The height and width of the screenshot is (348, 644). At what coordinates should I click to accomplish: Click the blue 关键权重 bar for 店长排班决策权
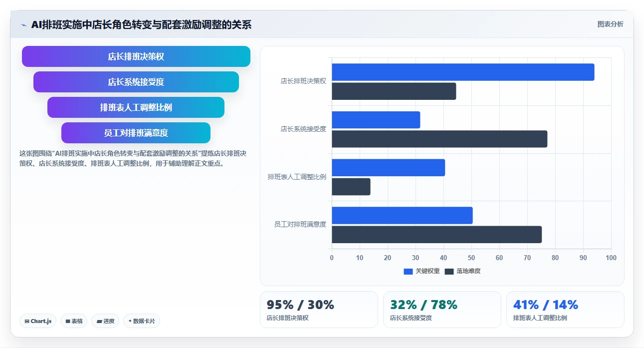pyautogui.click(x=463, y=72)
